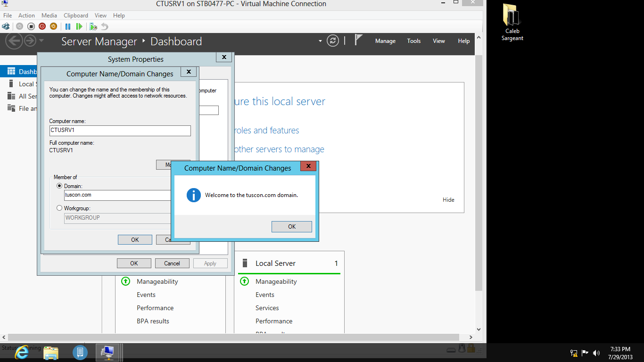644x362 pixels.
Task: Click the All Servers icon in the sidebar
Action: pyautogui.click(x=11, y=96)
